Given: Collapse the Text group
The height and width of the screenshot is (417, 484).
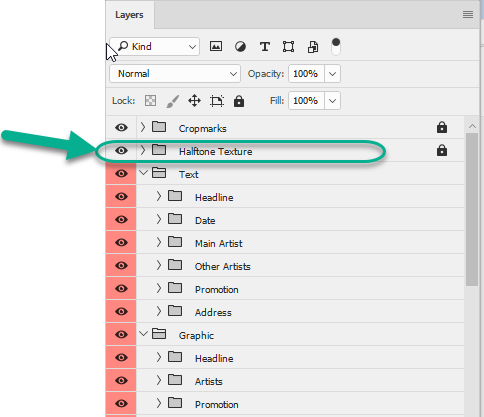Looking at the screenshot, I should 143,173.
